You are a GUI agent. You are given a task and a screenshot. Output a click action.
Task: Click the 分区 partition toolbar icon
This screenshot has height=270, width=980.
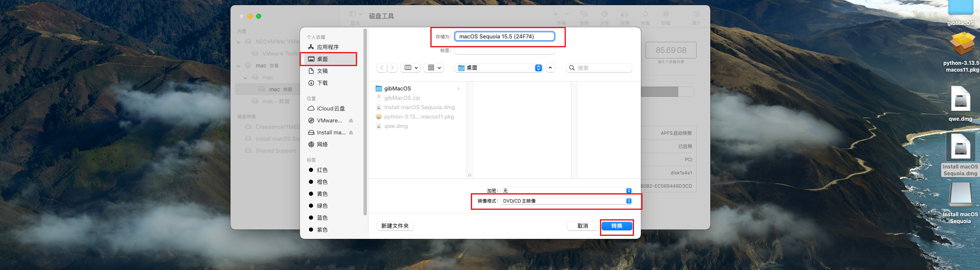pos(605,15)
